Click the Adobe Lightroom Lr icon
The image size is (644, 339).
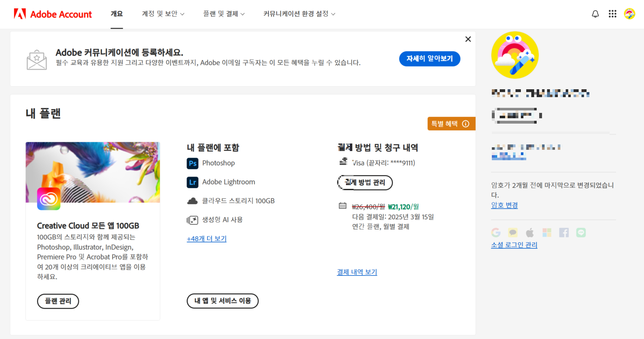pyautogui.click(x=192, y=182)
